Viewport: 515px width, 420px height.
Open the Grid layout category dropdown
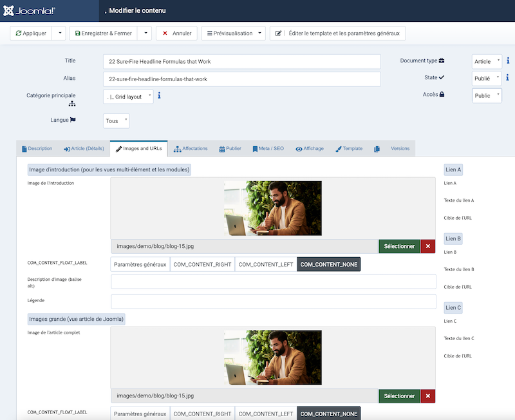128,97
